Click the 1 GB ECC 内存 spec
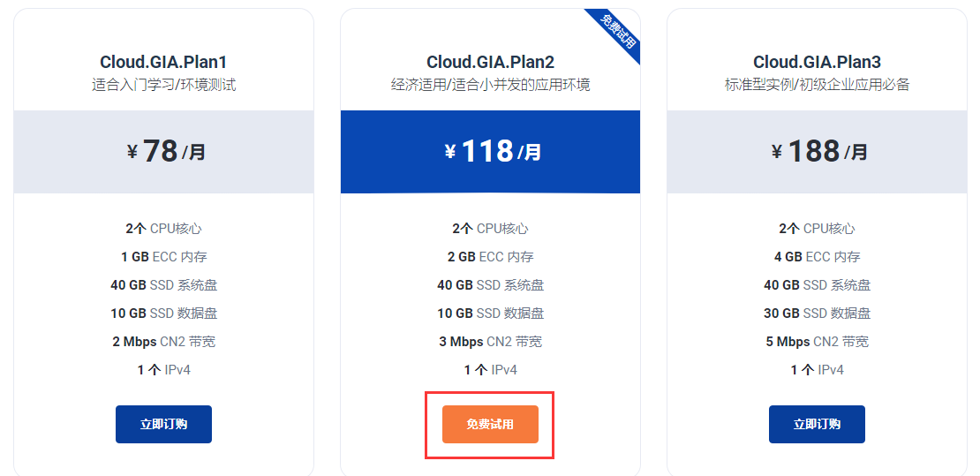Image resolution: width=980 pixels, height=476 pixels. (163, 257)
